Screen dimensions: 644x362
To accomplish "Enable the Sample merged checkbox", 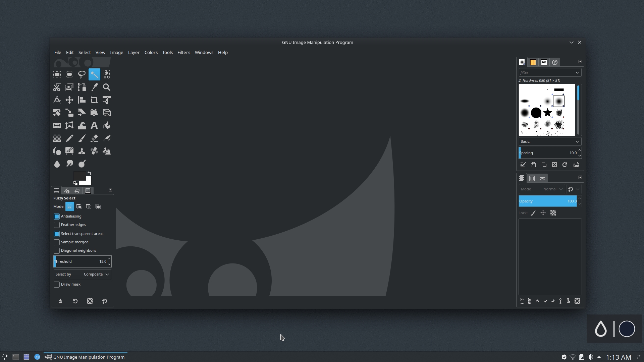I will pos(57,242).
